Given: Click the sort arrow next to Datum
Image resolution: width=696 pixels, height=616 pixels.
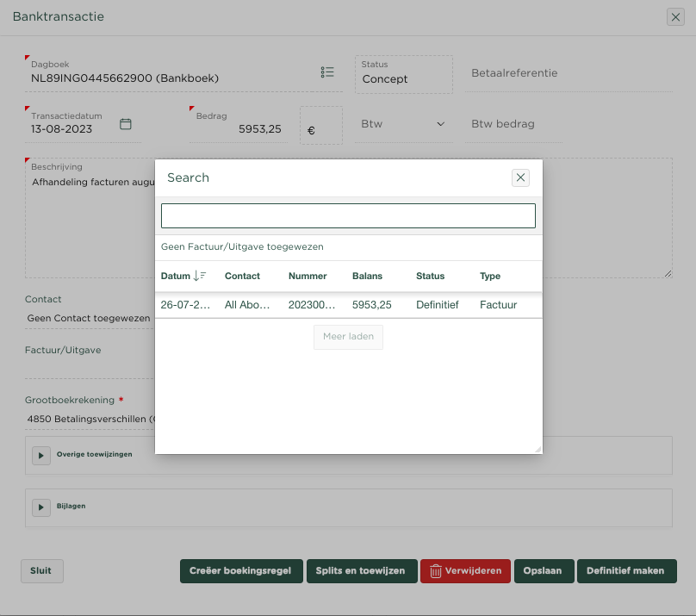Looking at the screenshot, I should tap(200, 276).
